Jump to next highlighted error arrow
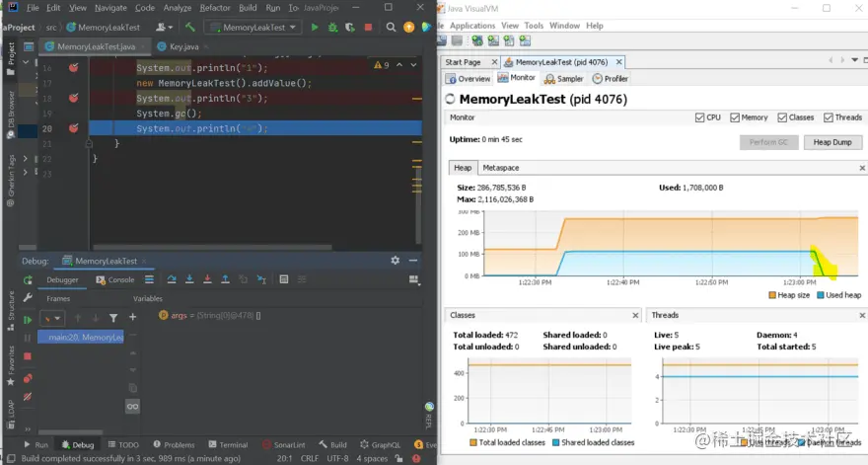This screenshot has width=868, height=465. [413, 65]
